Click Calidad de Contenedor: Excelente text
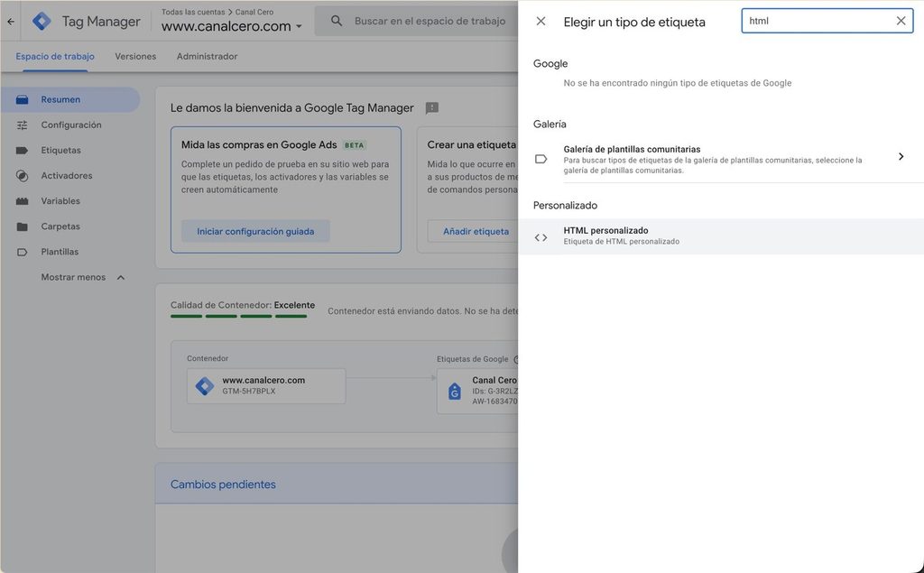The image size is (924, 573). tap(242, 305)
